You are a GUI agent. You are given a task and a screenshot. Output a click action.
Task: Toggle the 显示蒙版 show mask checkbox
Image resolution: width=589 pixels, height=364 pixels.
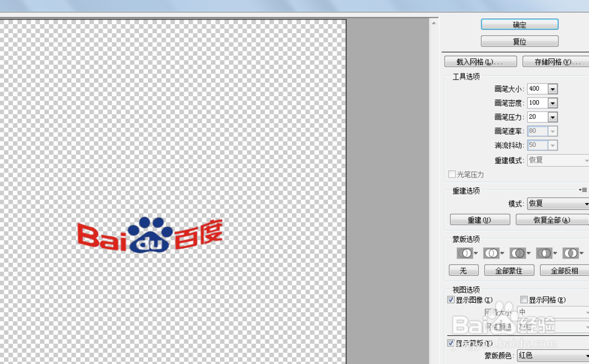[451, 343]
